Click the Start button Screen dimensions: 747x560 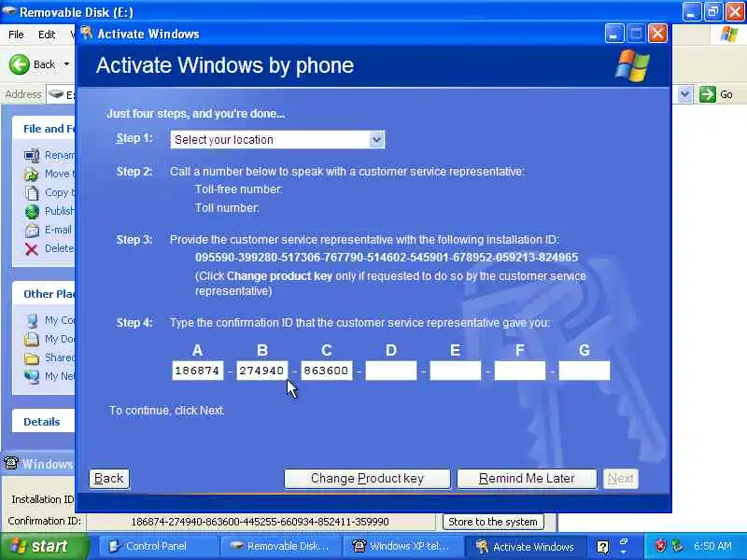coord(44,546)
